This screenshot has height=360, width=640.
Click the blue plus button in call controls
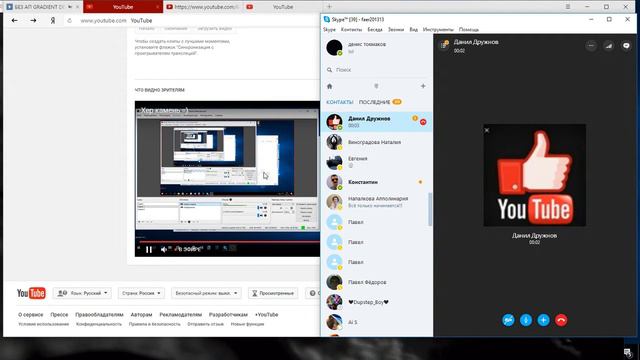pyautogui.click(x=543, y=320)
